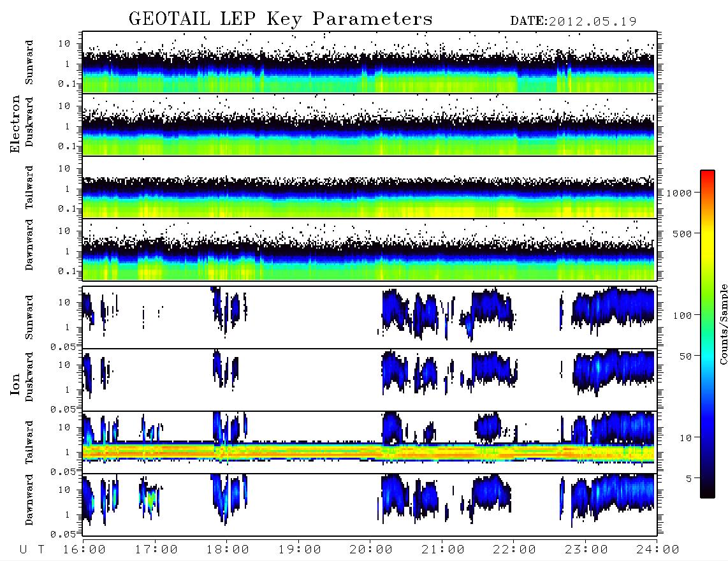Click the 21:00 time axis tick
728x561 pixels.
(x=443, y=550)
